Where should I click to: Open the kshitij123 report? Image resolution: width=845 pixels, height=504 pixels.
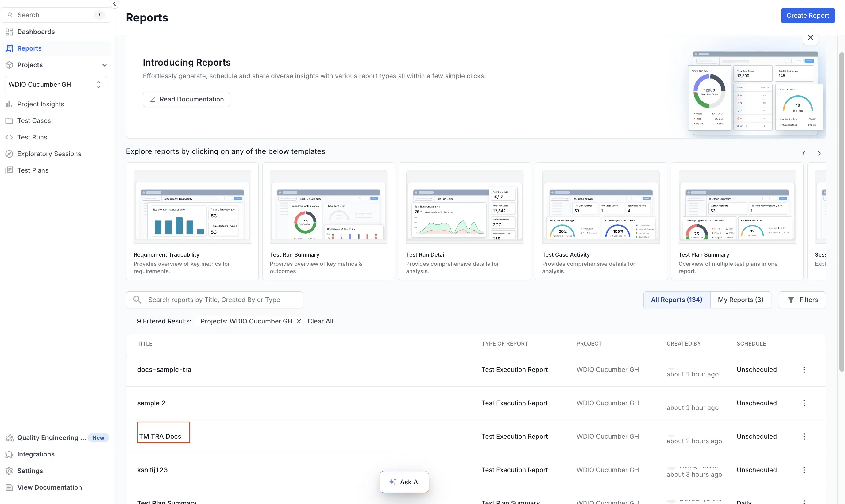pos(152,470)
